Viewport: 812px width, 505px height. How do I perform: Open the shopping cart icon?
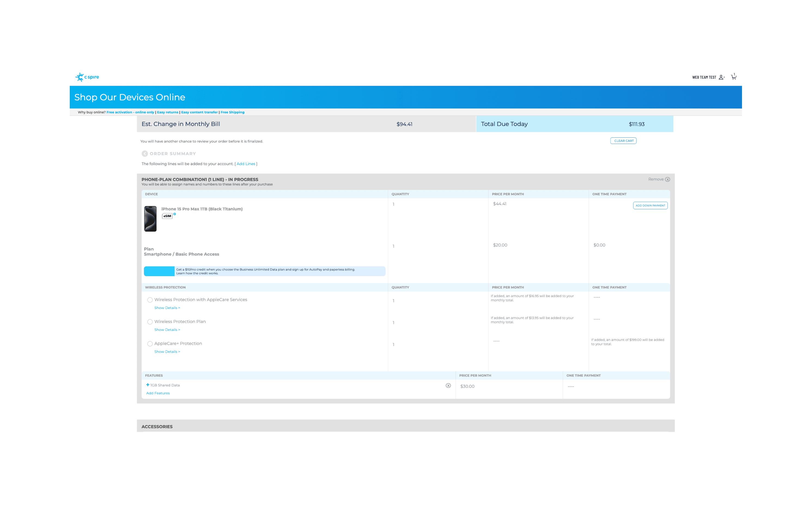[734, 77]
